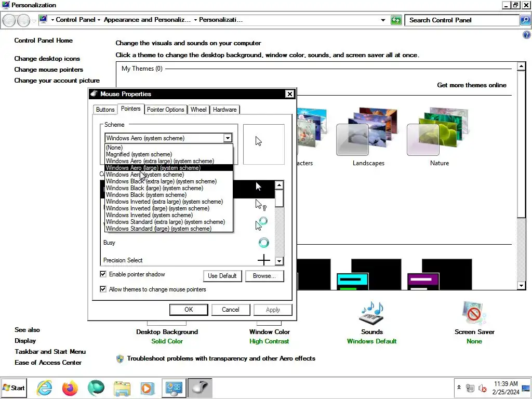
Task: Select the Nature theme thumbnail
Action: (x=437, y=131)
